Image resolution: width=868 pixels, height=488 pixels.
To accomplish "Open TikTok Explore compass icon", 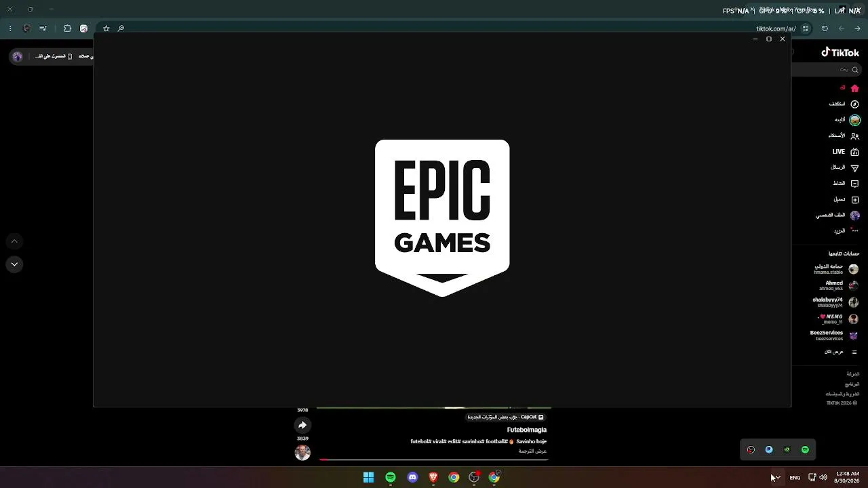I will (x=854, y=104).
